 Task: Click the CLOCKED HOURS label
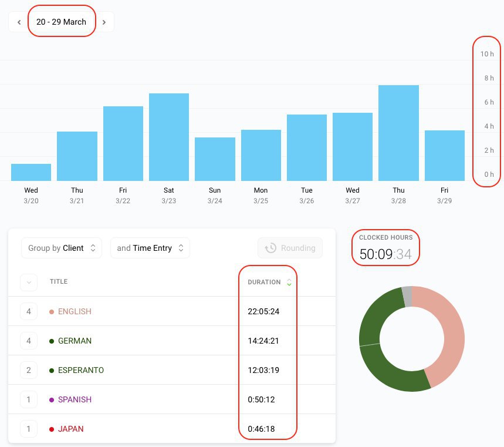385,237
